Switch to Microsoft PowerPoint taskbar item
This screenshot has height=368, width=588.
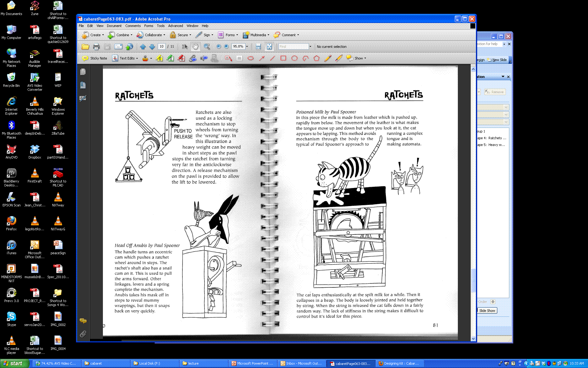click(252, 363)
